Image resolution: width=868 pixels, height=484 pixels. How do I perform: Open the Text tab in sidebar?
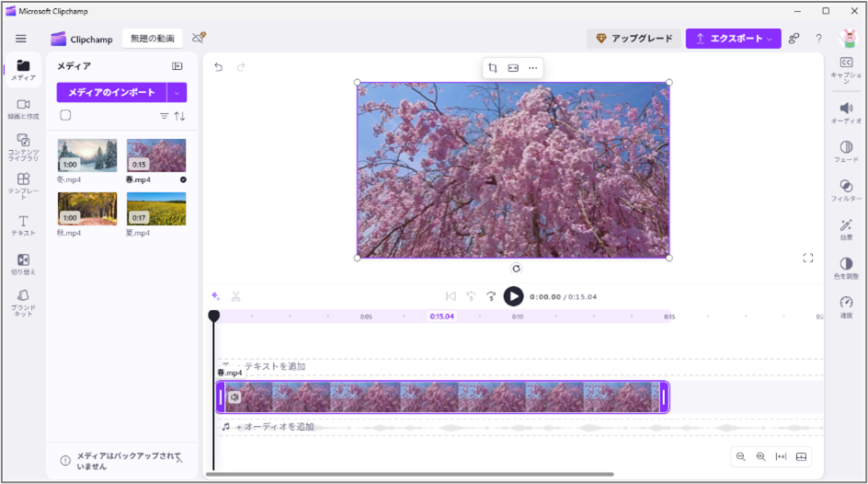(x=23, y=225)
